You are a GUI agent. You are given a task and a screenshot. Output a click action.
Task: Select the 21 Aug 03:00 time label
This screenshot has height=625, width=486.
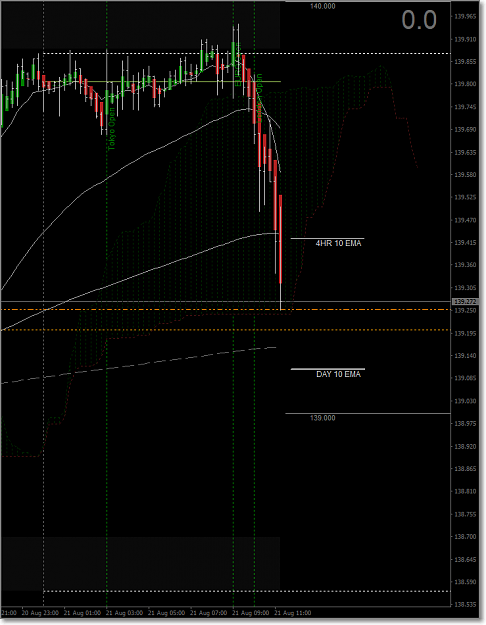[x=124, y=613]
